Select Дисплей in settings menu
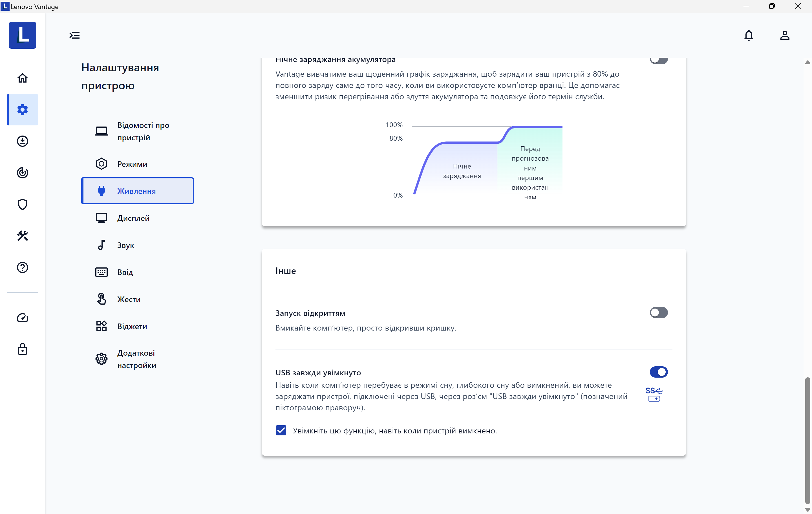812x514 pixels. pos(133,218)
